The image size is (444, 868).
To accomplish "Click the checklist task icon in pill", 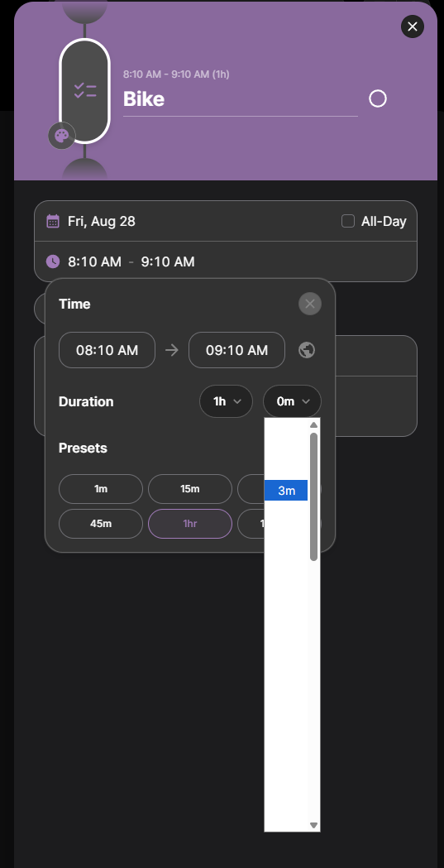I will (85, 90).
